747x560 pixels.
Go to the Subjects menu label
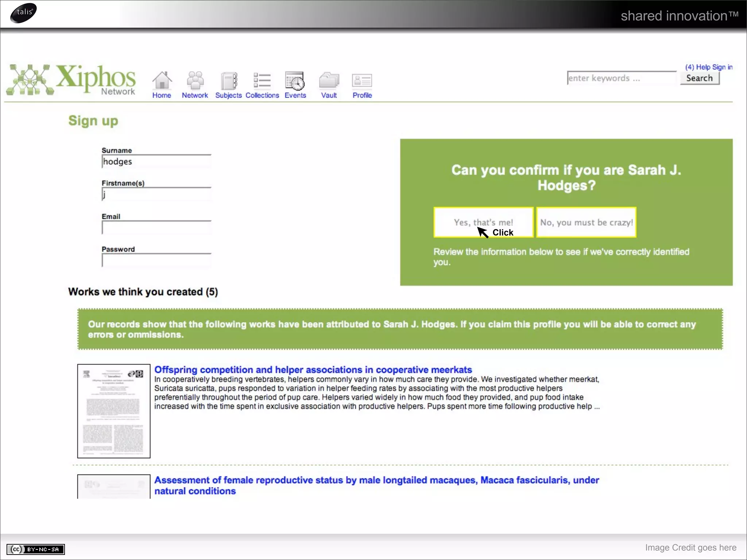(228, 95)
